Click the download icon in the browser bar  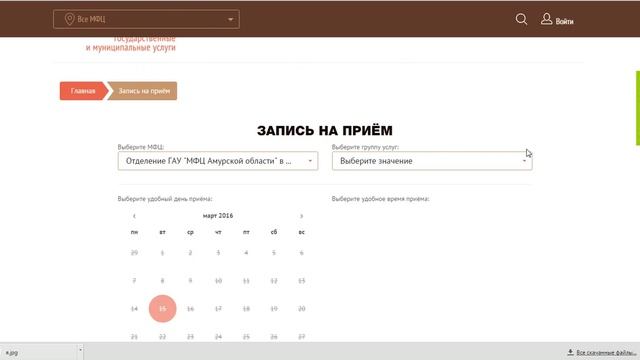click(x=571, y=352)
